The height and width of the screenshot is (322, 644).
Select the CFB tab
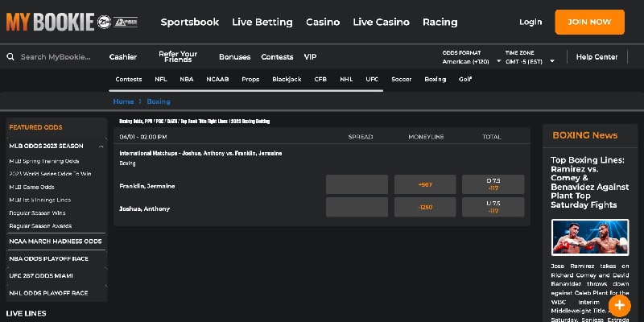click(x=320, y=79)
